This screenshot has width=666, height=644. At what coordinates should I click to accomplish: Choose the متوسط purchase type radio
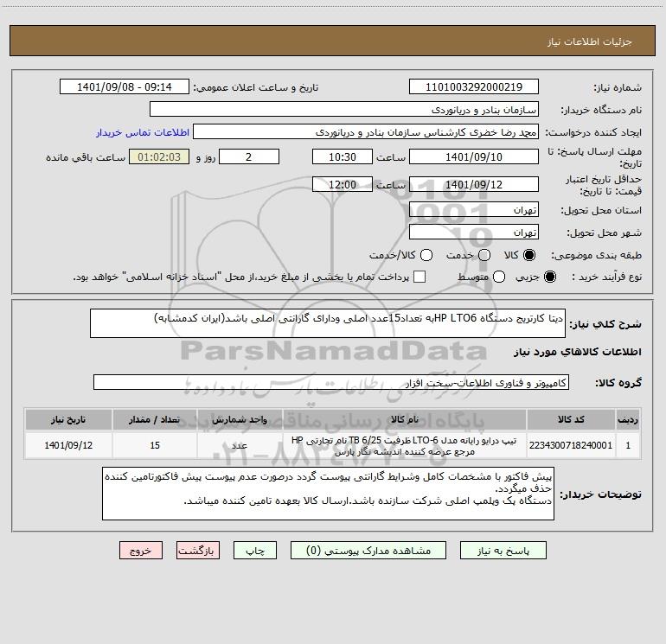499,277
